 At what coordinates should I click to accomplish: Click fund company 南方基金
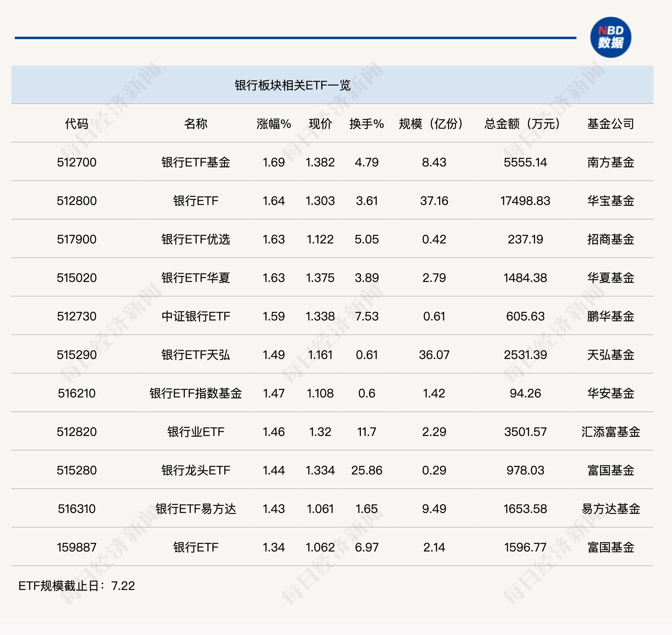pyautogui.click(x=611, y=163)
